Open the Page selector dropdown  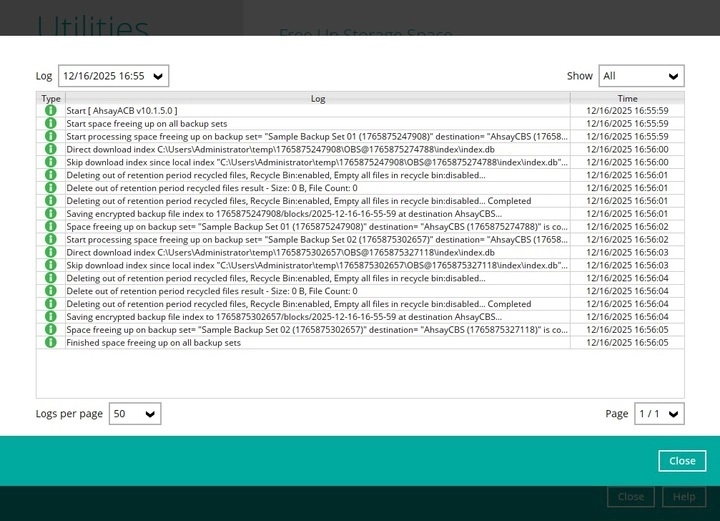(659, 414)
